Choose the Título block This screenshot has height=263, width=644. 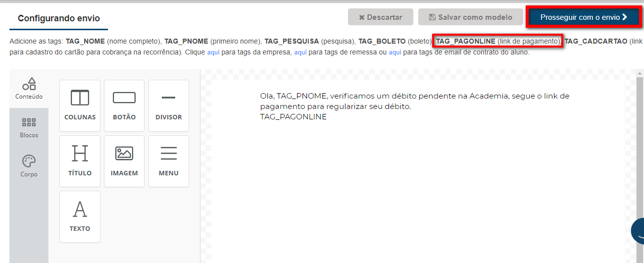(80, 161)
